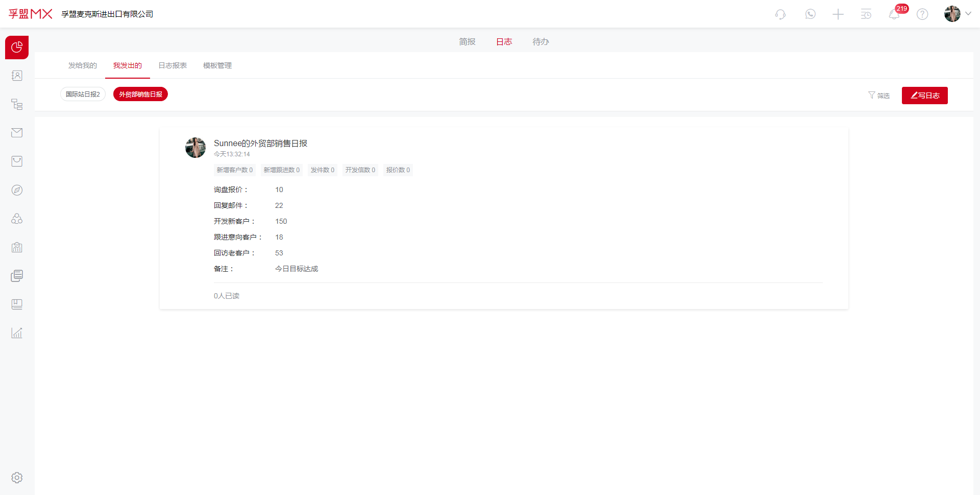Click the plus icon in header
The width and height of the screenshot is (980, 495).
pyautogui.click(x=838, y=14)
